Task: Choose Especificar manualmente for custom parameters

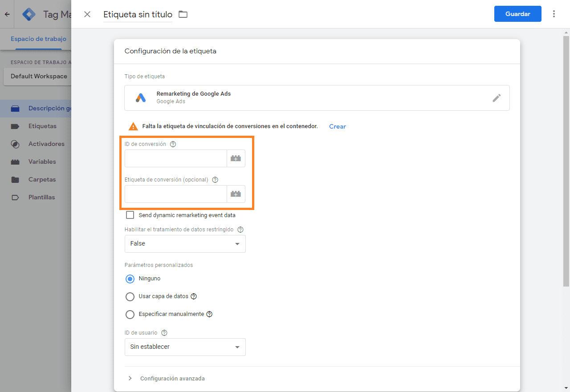Action: click(130, 314)
